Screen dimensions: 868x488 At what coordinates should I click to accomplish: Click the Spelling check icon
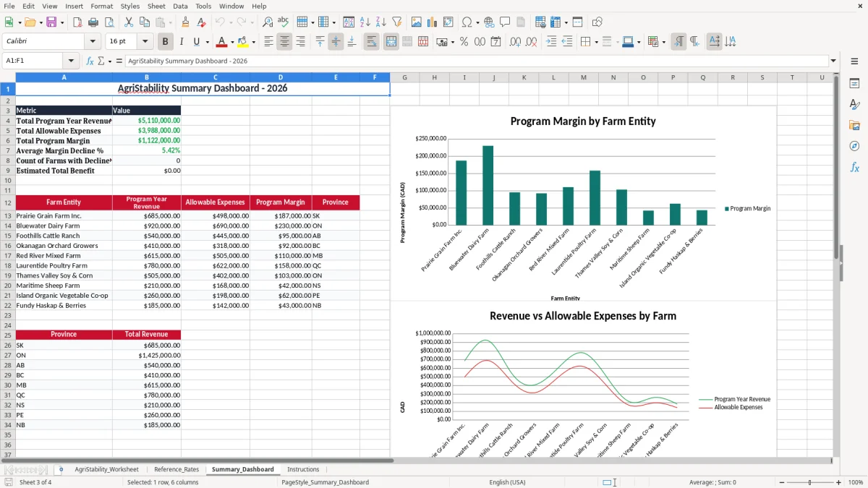283,22
